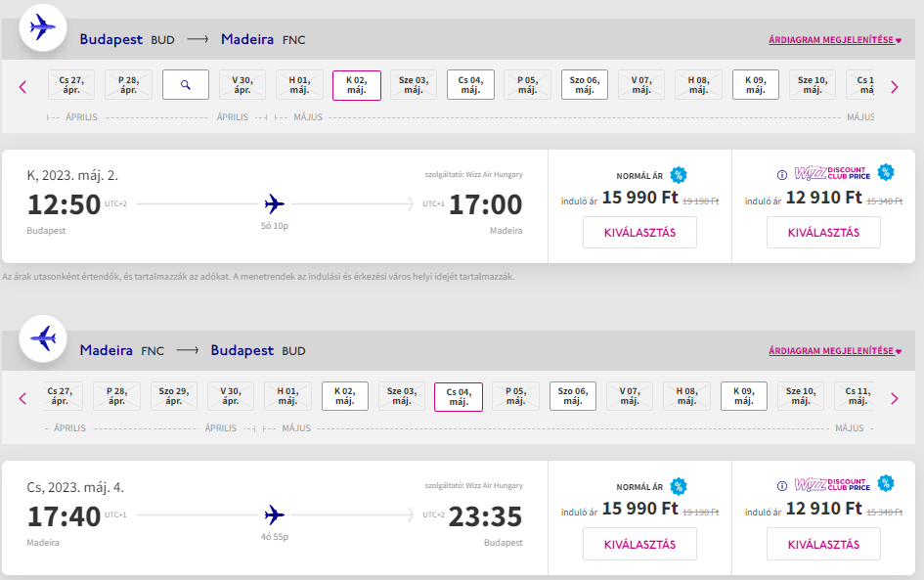
Task: Choose outbound normal price 15 990 Ft Kiválasztás
Action: click(639, 233)
